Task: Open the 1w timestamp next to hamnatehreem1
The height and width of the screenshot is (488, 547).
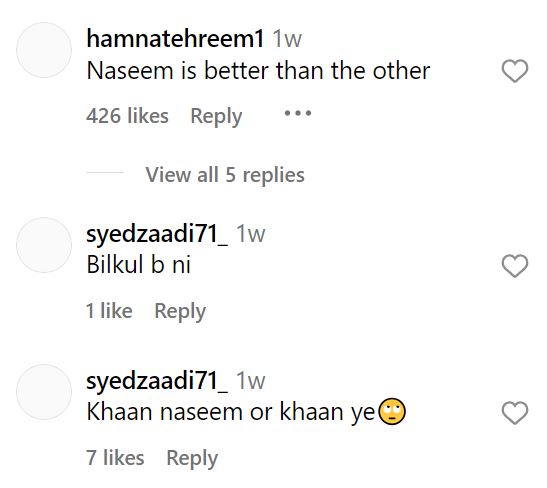Action: (x=287, y=39)
